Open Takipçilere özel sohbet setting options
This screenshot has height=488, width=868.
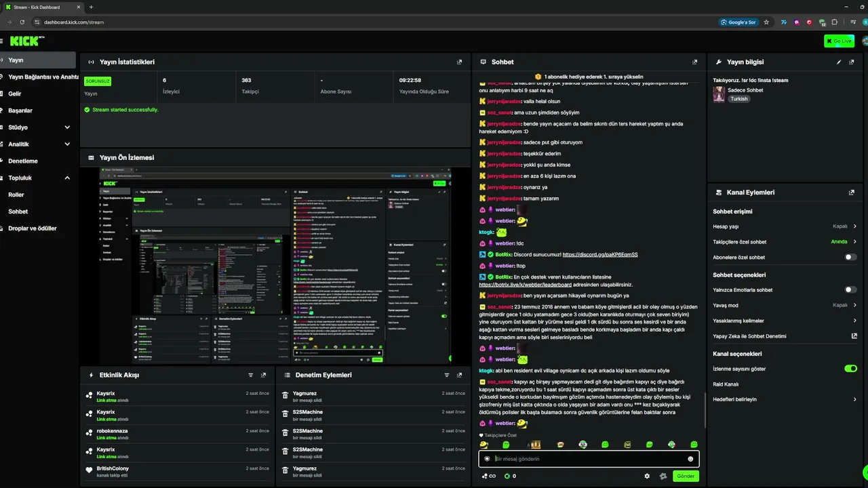tap(785, 242)
